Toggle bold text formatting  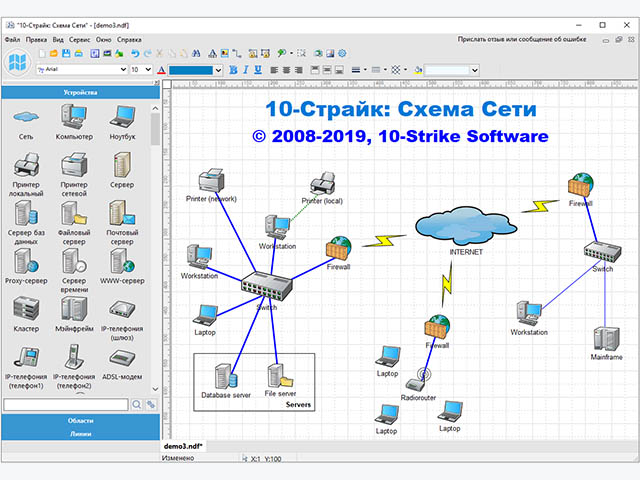(233, 70)
